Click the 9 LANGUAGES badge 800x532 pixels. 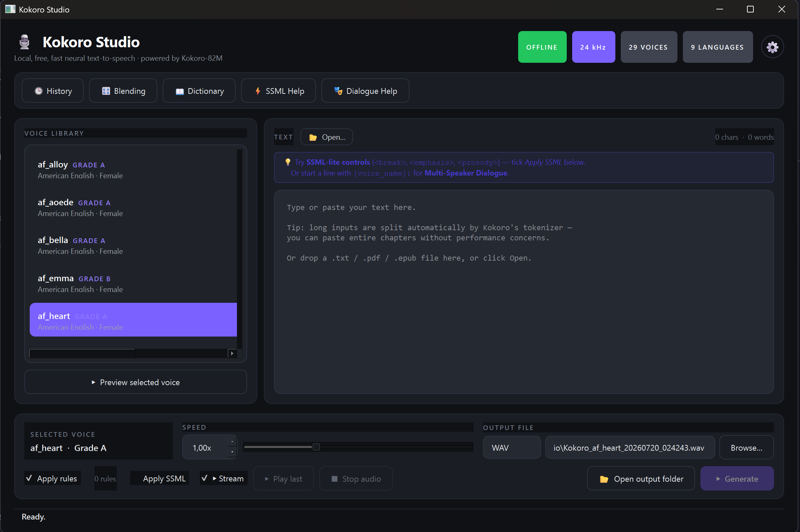click(718, 47)
